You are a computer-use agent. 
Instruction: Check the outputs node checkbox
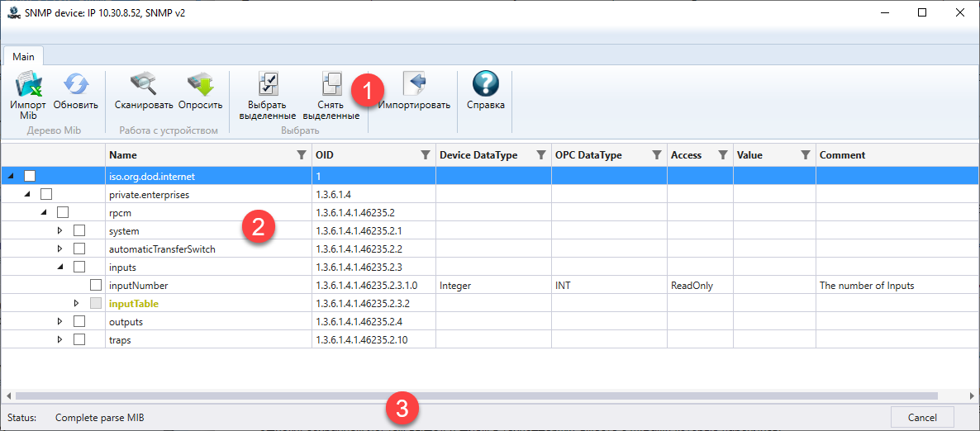pos(78,322)
